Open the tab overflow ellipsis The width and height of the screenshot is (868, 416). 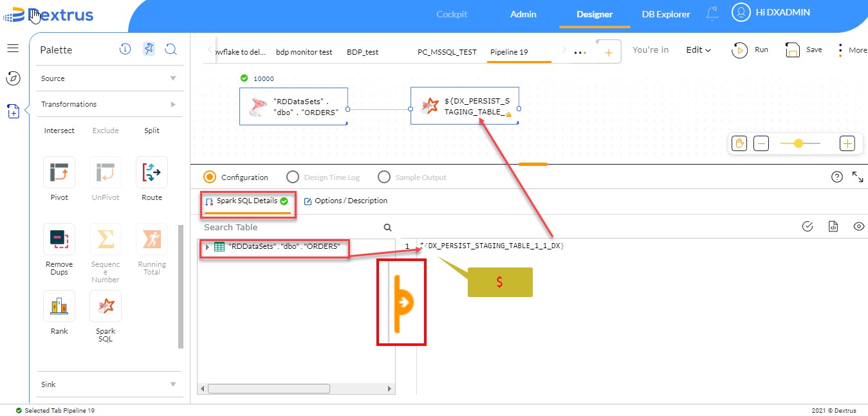(x=580, y=53)
